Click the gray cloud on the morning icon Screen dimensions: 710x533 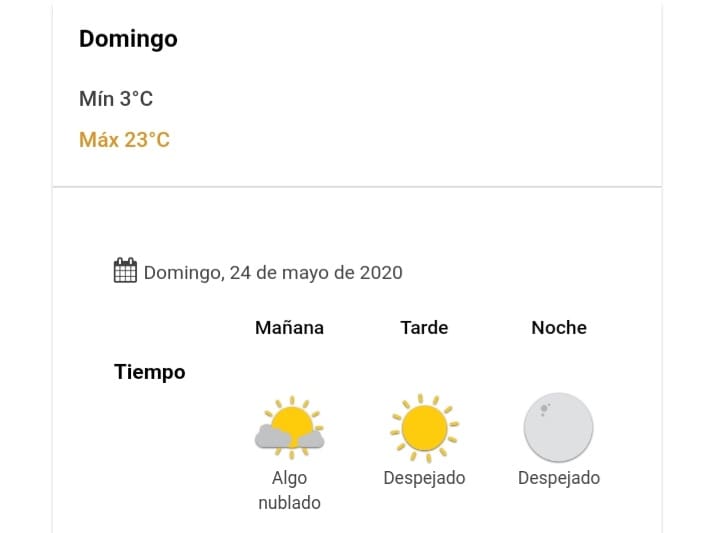(272, 437)
